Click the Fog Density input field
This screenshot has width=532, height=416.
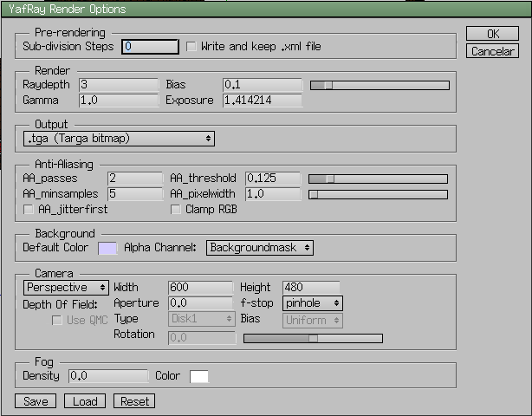coord(108,375)
